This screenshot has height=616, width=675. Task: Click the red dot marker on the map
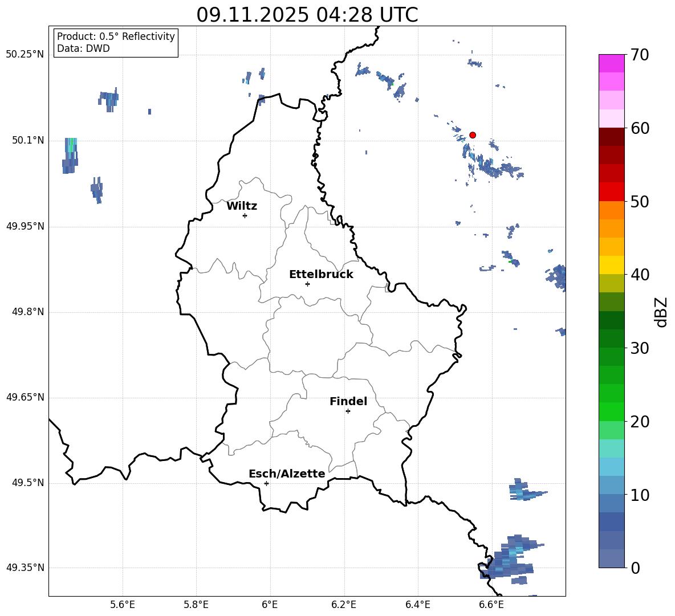coord(473,135)
